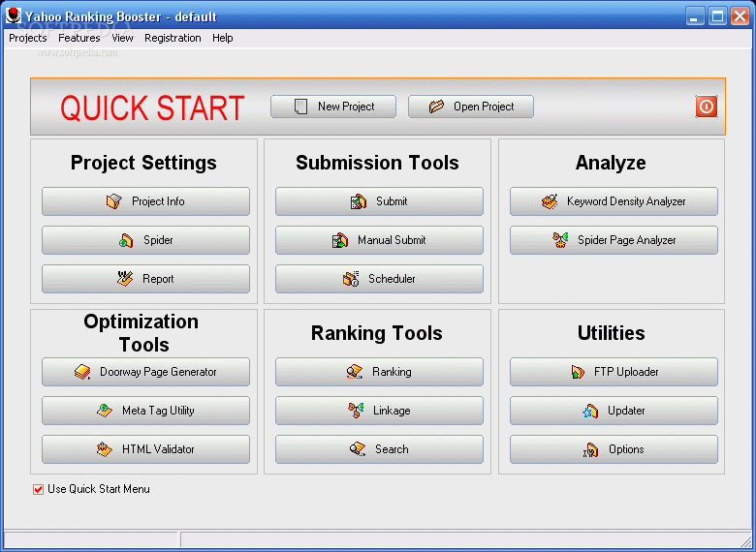The height and width of the screenshot is (552, 756).
Task: Open the Features menu
Action: click(79, 38)
